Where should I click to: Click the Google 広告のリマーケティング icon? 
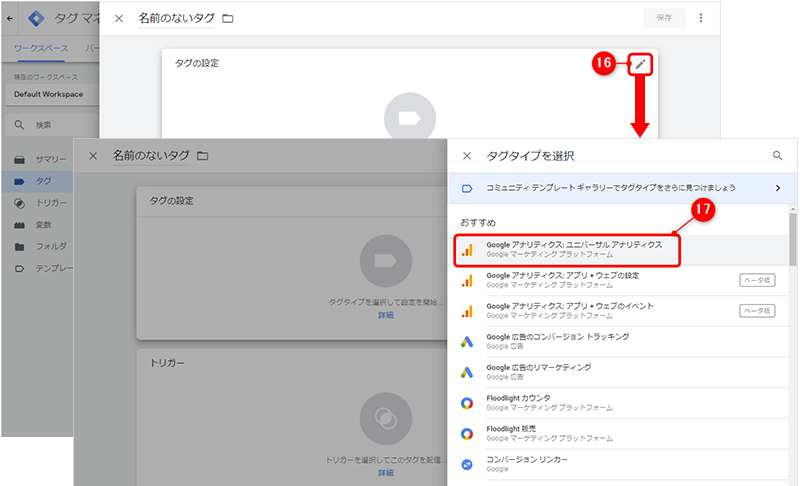coord(467,372)
